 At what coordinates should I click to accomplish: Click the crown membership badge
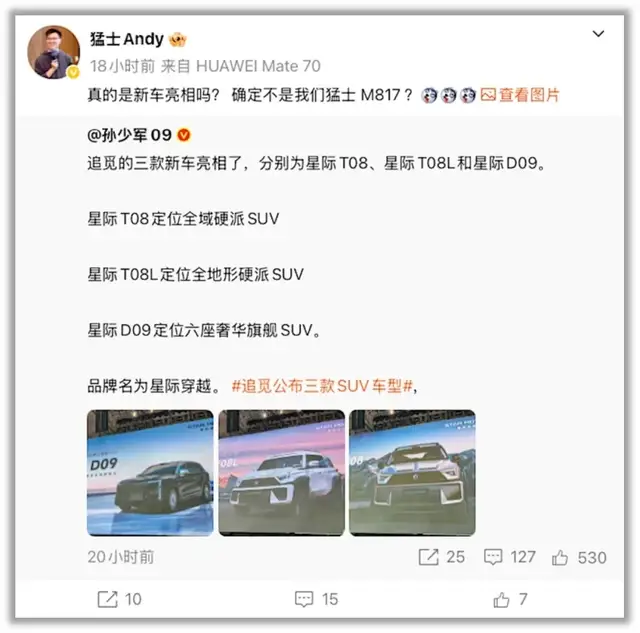coord(178,40)
